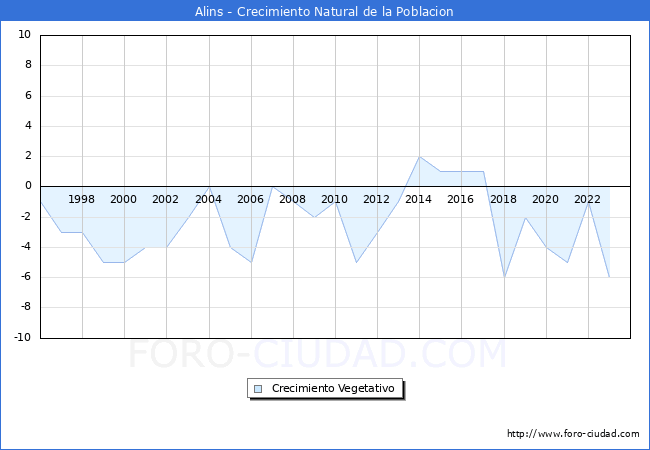Click the y-axis value -2

pyautogui.click(x=25, y=216)
